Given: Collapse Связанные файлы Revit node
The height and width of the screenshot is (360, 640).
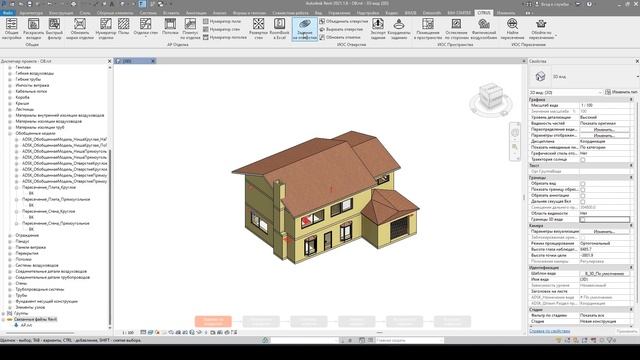Looking at the screenshot, I should pyautogui.click(x=3, y=320).
